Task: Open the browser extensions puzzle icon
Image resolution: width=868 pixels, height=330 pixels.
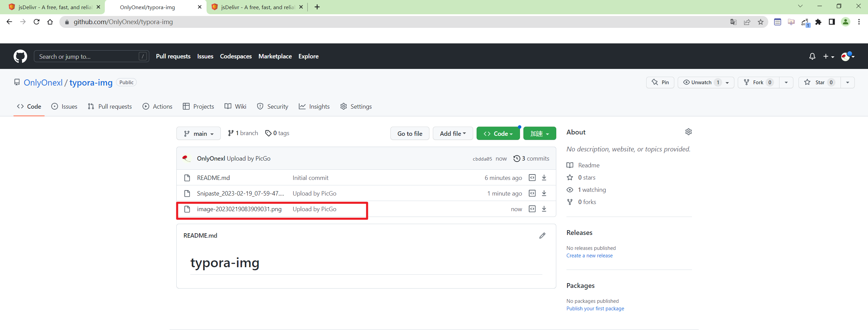Action: point(818,22)
